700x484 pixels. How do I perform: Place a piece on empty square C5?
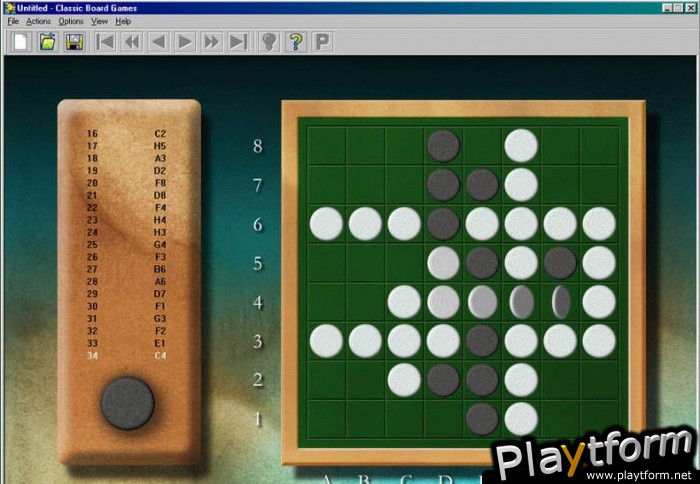point(404,263)
